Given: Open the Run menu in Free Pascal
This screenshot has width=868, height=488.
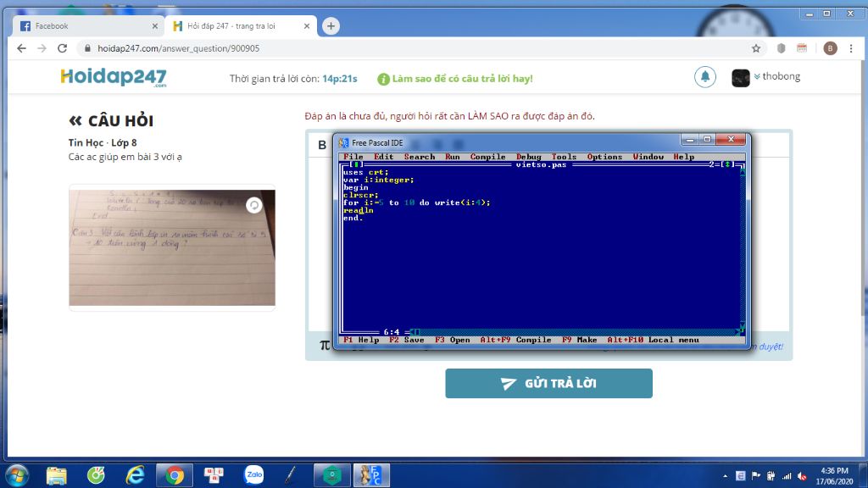Looking at the screenshot, I should point(453,157).
